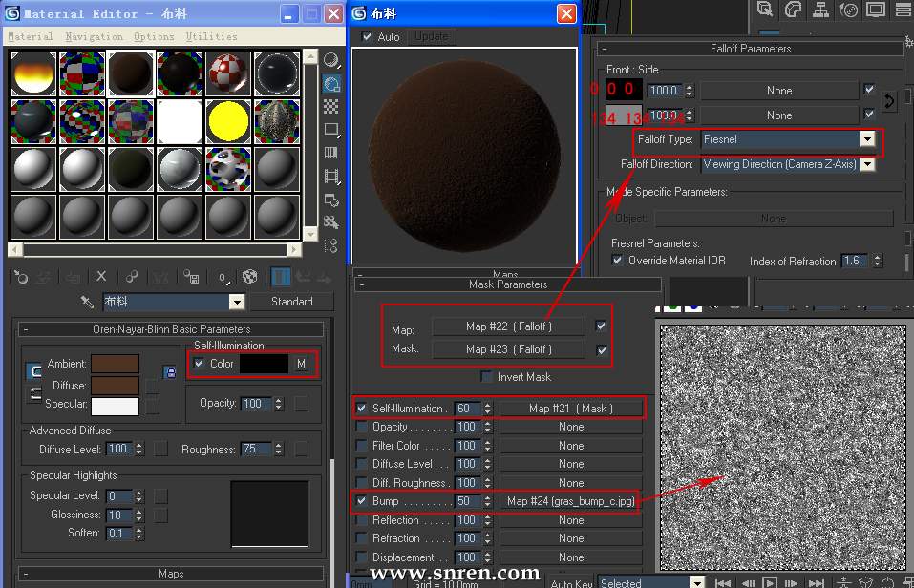Go to animation end frame

[x=816, y=583]
